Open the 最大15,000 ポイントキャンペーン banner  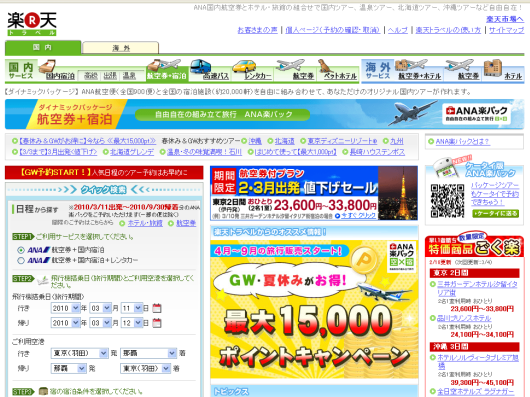pyautogui.click(x=314, y=309)
